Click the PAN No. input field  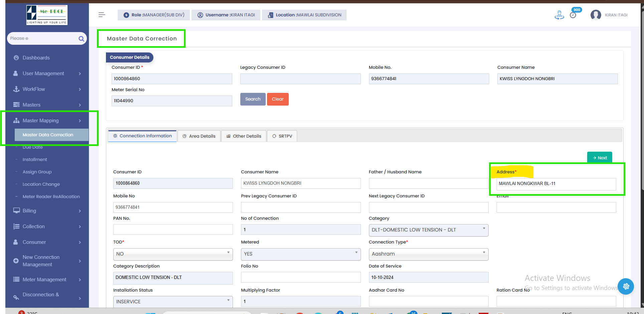(173, 229)
